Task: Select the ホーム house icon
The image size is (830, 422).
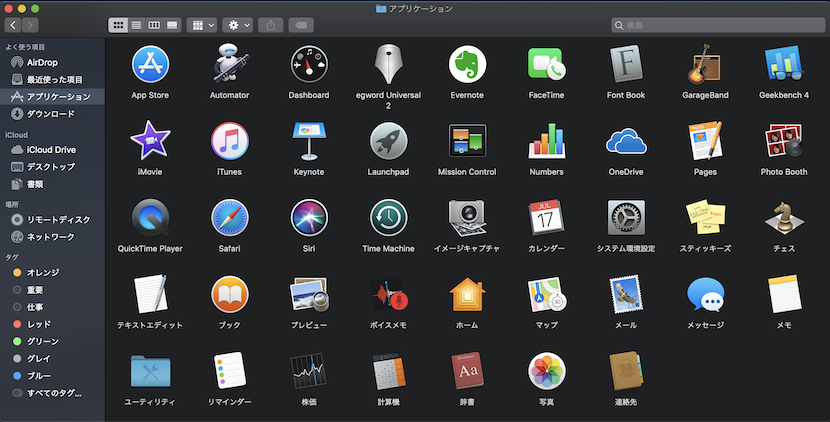Action: coord(467,294)
